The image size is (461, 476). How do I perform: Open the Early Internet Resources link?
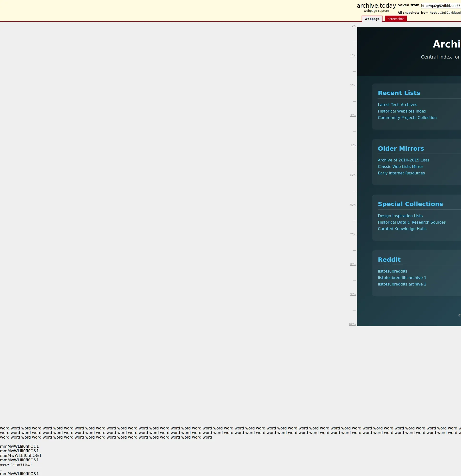coord(401,173)
